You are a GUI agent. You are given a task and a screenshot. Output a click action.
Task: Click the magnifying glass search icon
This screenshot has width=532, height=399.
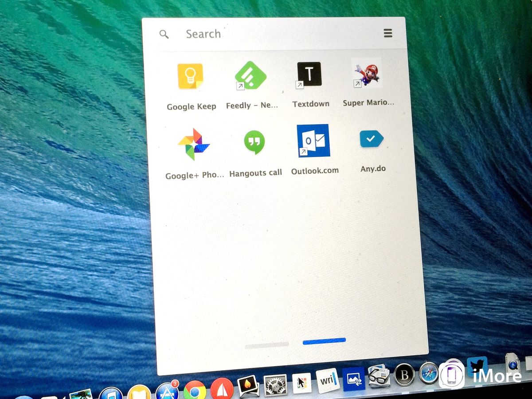[x=164, y=34]
